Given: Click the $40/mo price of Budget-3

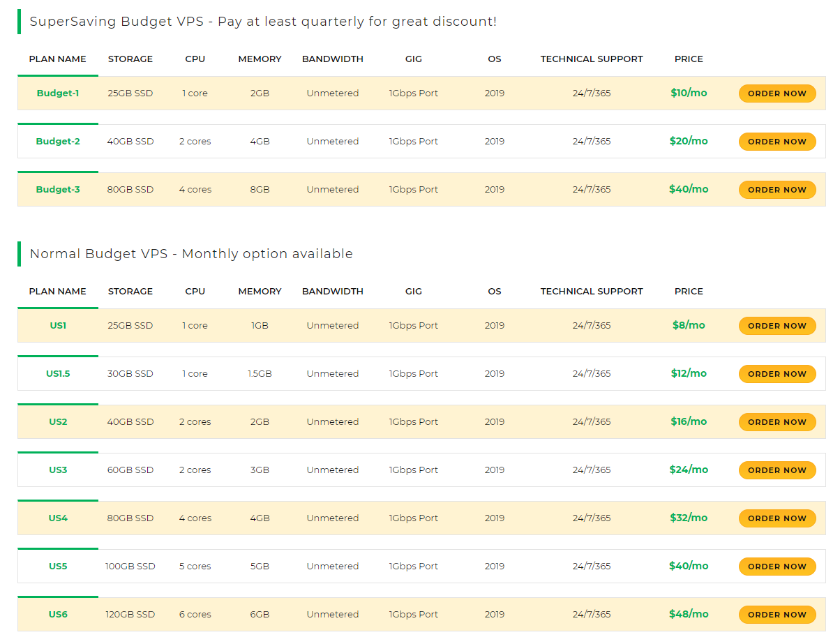Looking at the screenshot, I should coord(689,189).
